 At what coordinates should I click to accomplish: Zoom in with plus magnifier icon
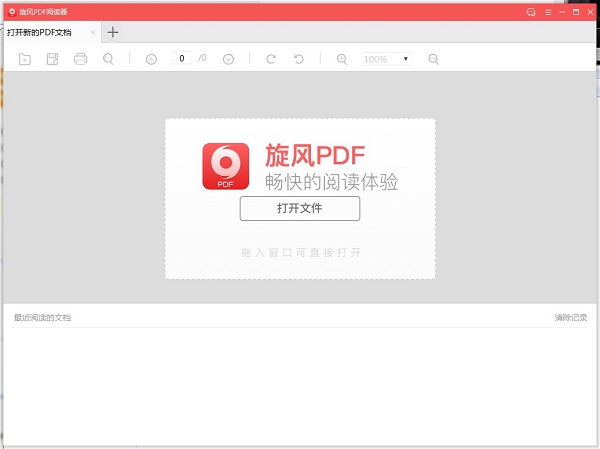click(342, 59)
